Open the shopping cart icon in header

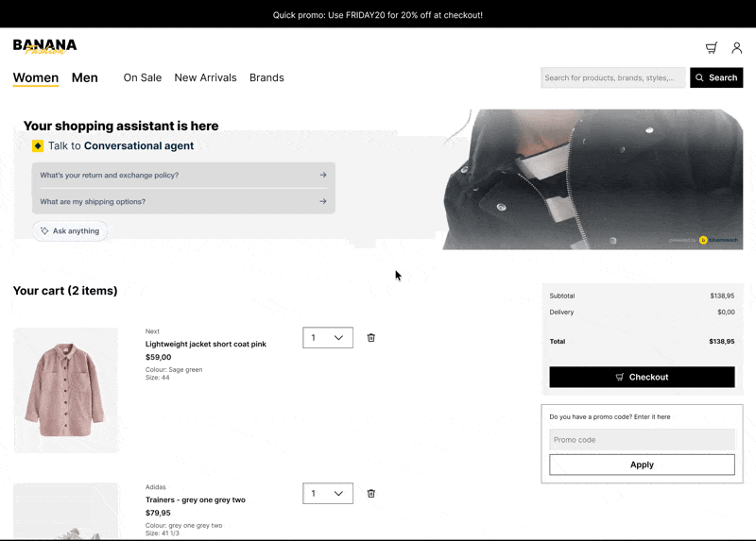712,48
